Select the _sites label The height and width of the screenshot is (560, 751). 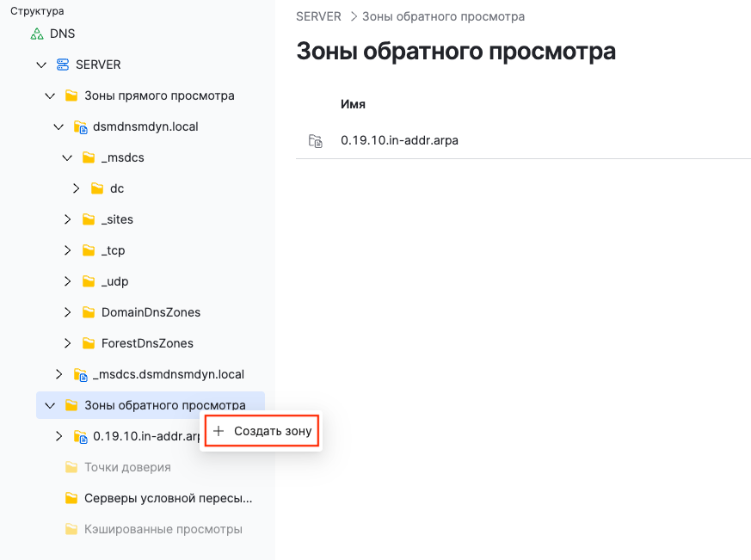[x=117, y=219]
